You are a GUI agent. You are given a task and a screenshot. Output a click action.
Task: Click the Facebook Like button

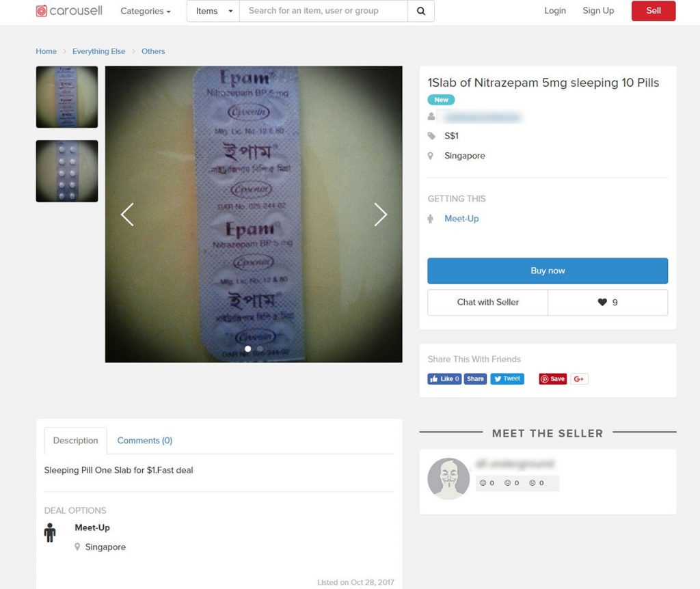coord(444,379)
